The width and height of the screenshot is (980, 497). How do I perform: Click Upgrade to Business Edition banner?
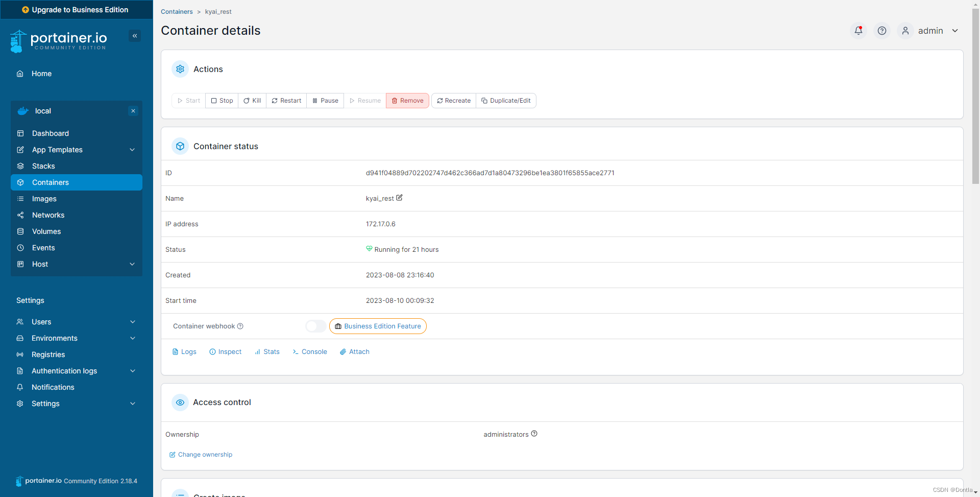(x=77, y=9)
